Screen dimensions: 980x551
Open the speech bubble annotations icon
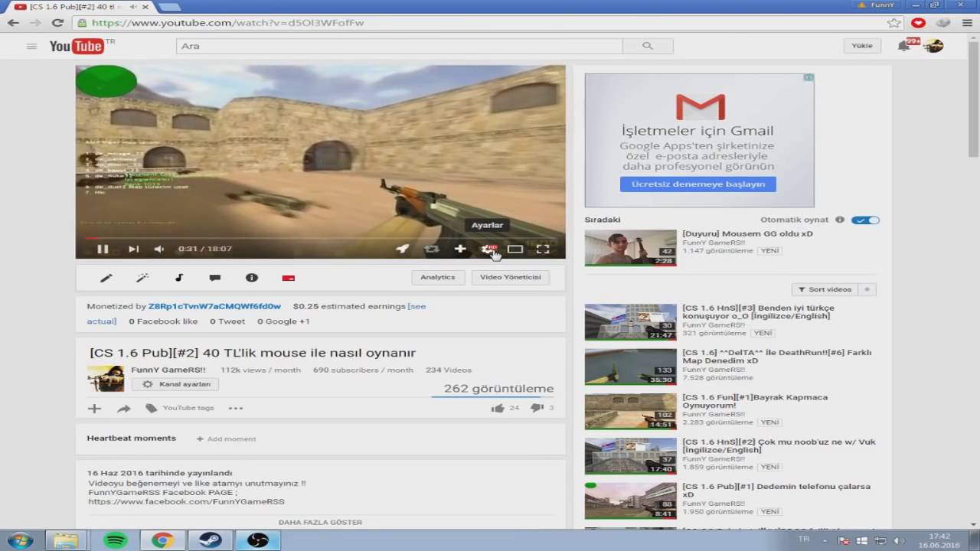pos(215,278)
